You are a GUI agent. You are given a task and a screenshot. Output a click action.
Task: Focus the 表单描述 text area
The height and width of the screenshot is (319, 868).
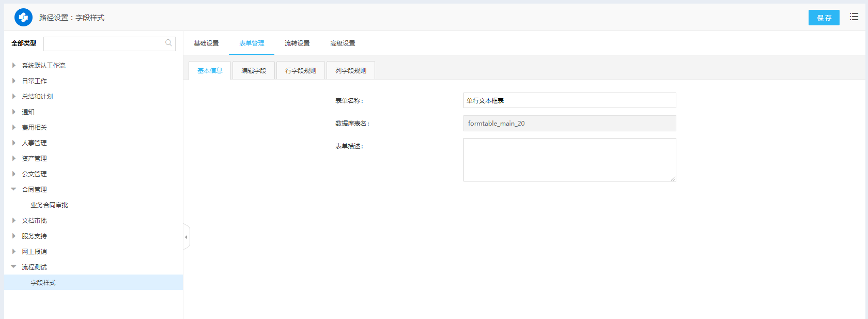[x=569, y=160]
